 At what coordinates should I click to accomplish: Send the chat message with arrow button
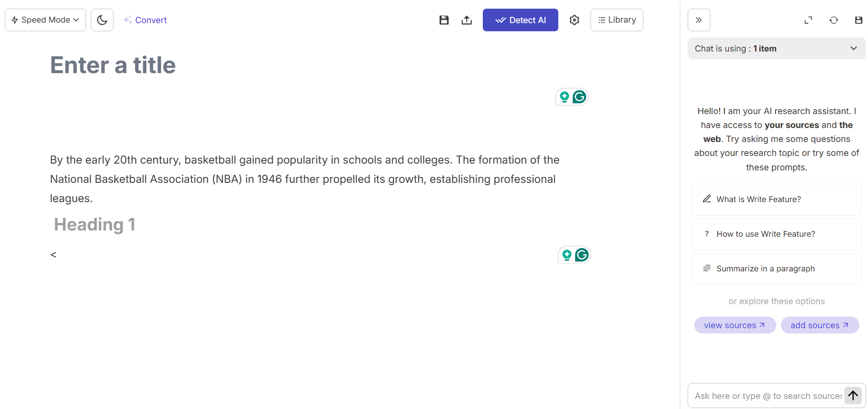(853, 396)
